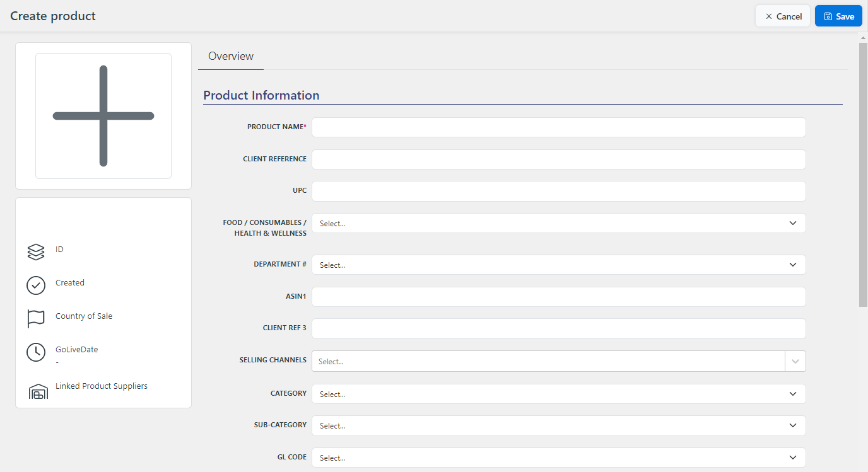Click the Cancel button
The image size is (868, 472).
click(783, 16)
